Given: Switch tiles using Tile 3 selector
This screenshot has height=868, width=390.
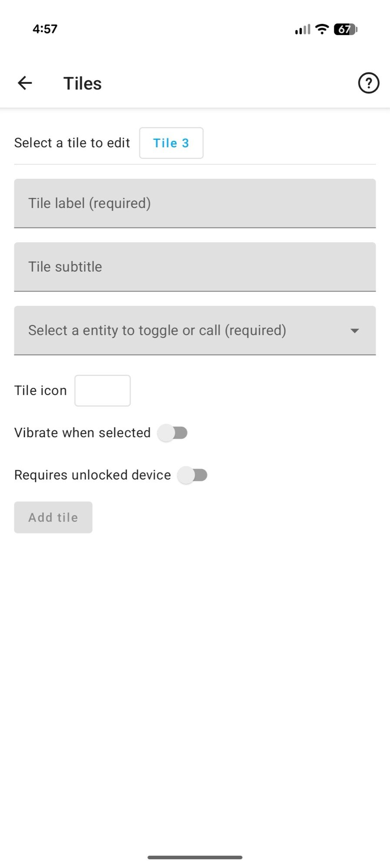Looking at the screenshot, I should tap(171, 143).
